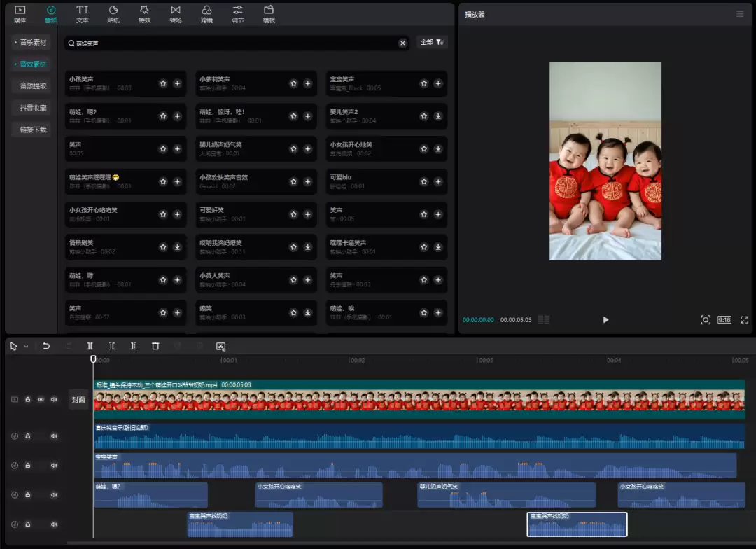The width and height of the screenshot is (756, 549).
Task: Download the 婴儿笑声2 sound effect
Action: (438, 116)
